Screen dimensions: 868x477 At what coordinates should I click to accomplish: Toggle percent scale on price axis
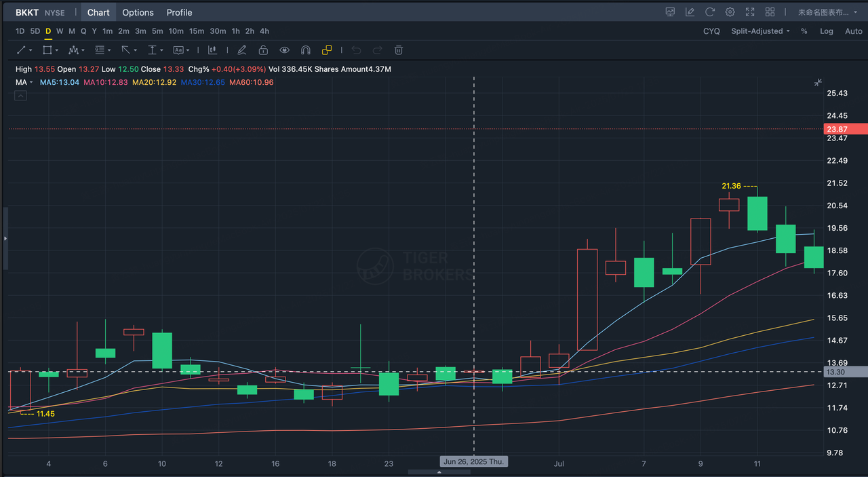[804, 31]
